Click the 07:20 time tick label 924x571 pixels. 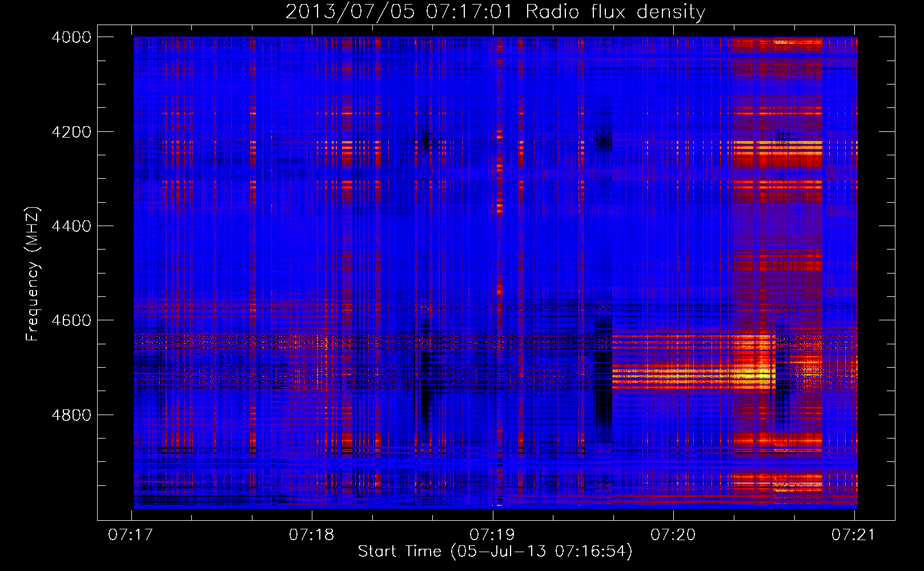click(673, 535)
